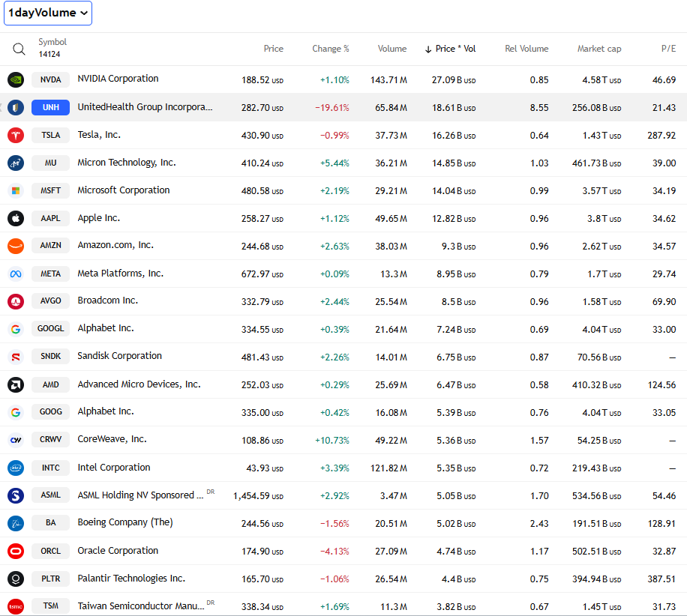The width and height of the screenshot is (687, 616).
Task: Sort by Rel Volume column header
Action: (526, 49)
